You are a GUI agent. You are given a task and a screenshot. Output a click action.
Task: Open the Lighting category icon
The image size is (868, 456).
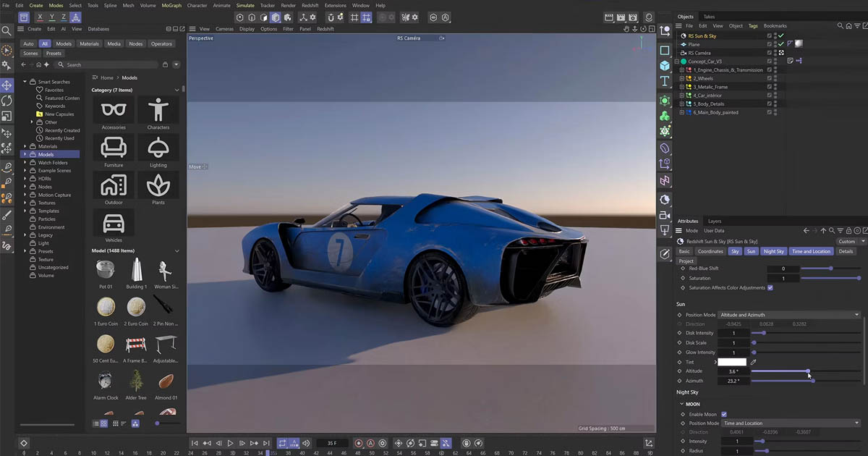(x=158, y=148)
